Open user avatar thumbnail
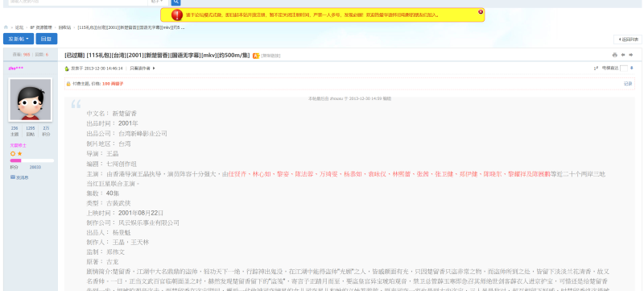644x291 pixels. pyautogui.click(x=31, y=100)
